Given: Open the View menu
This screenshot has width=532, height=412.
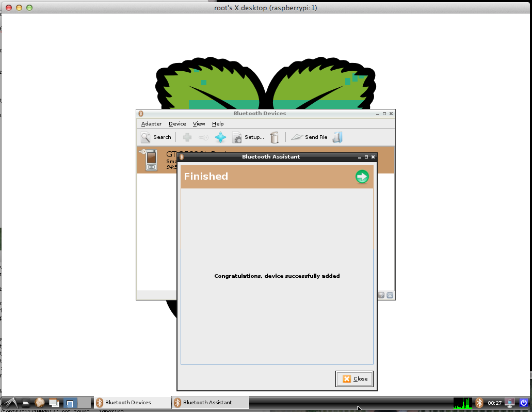Looking at the screenshot, I should (x=199, y=124).
